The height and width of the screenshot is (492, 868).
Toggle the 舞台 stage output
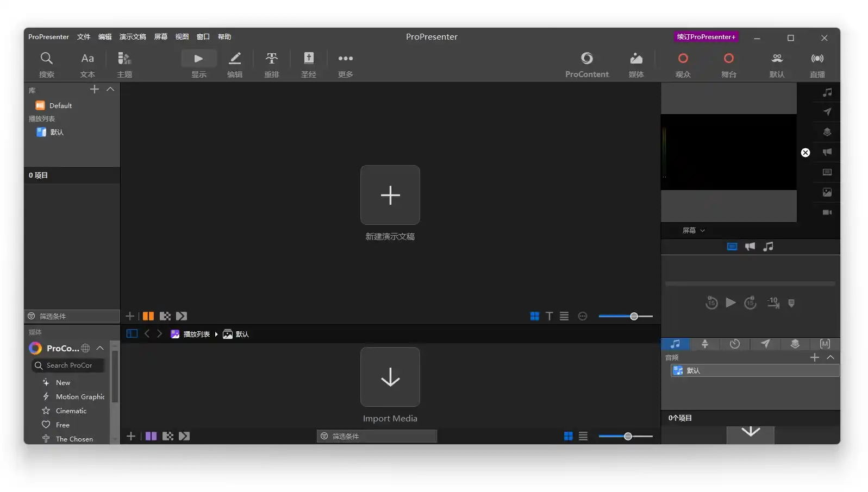[x=729, y=64]
